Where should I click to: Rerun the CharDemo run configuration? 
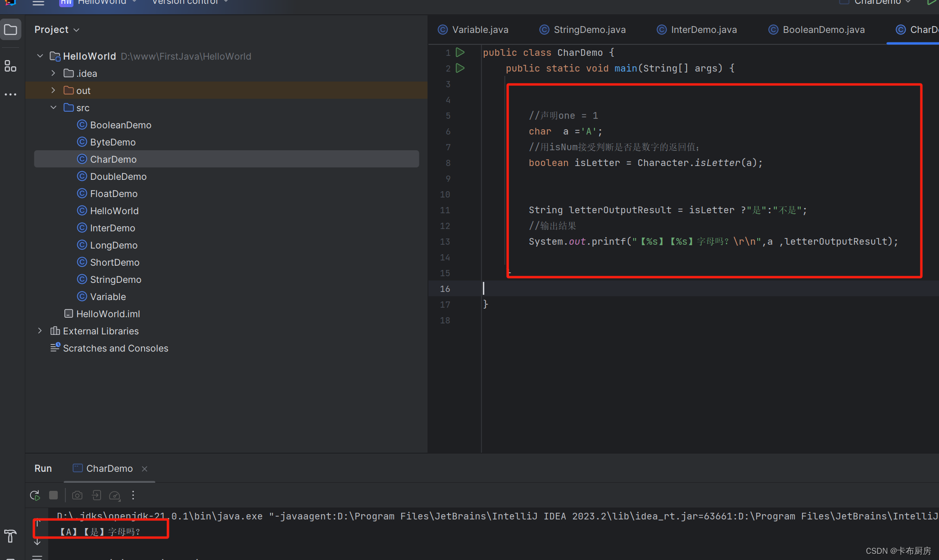point(34,495)
